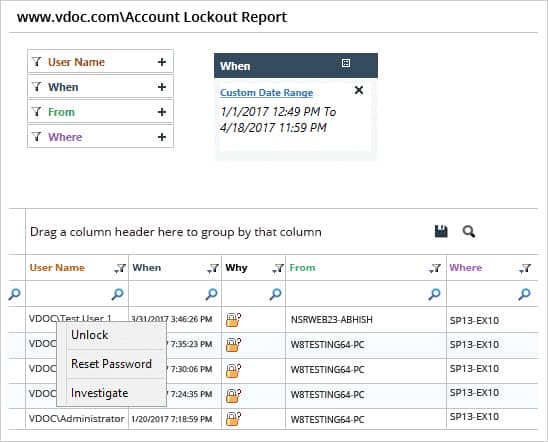This screenshot has height=442, width=548.
Task: Click lock icon in the 7:24:35 PM row
Action: click(233, 395)
